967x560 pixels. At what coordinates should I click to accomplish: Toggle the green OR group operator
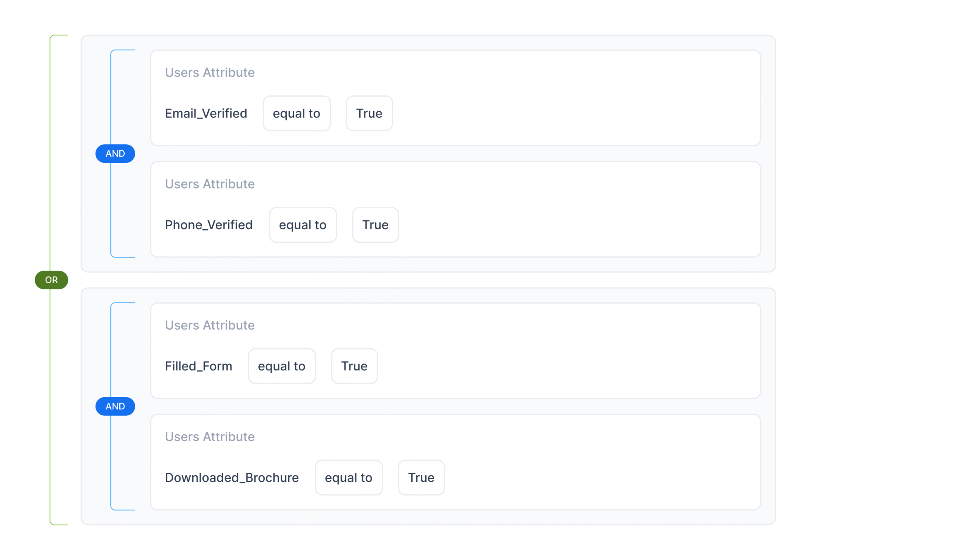(51, 280)
